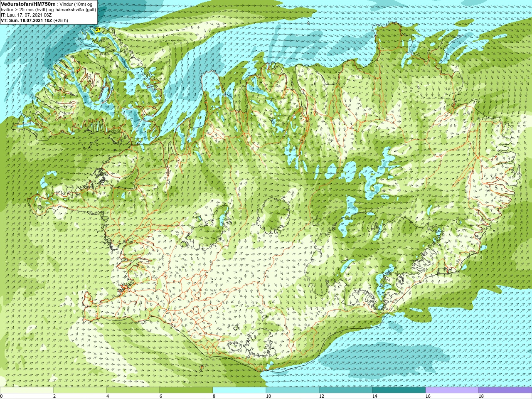Select the light green 2–4 m/s legend swatch
Screen dimensions: 532x399
tap(80, 390)
